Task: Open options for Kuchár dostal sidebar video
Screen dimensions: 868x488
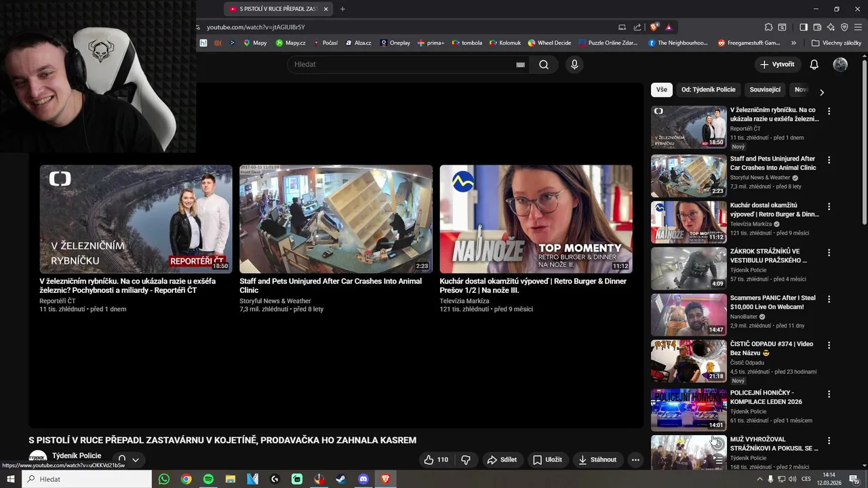Action: point(829,206)
